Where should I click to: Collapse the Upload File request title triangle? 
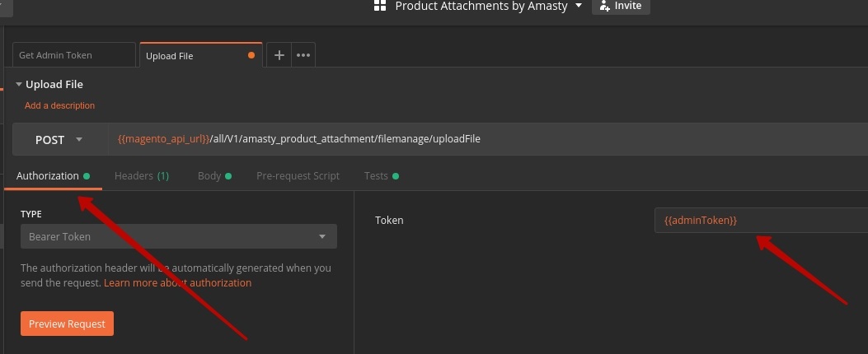pos(19,84)
